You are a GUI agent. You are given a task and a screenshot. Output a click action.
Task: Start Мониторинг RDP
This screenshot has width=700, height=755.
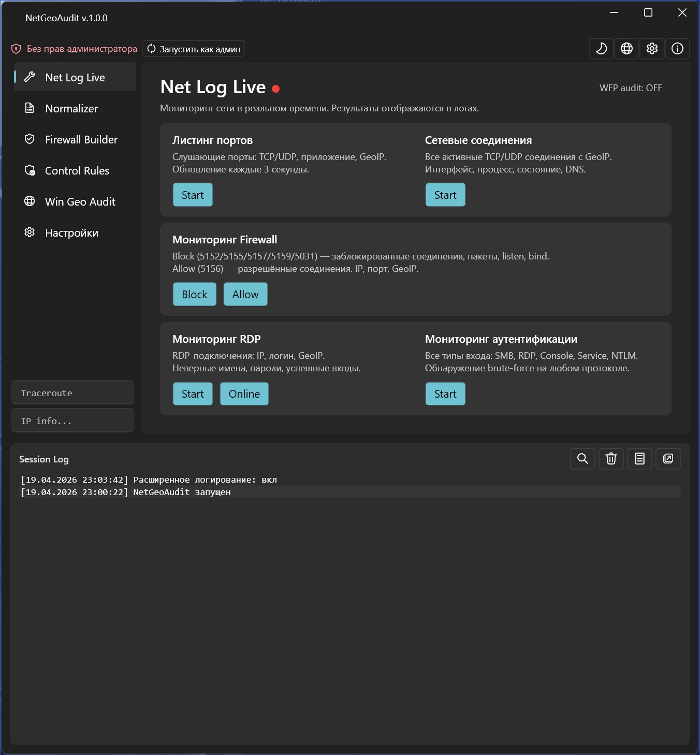[193, 394]
